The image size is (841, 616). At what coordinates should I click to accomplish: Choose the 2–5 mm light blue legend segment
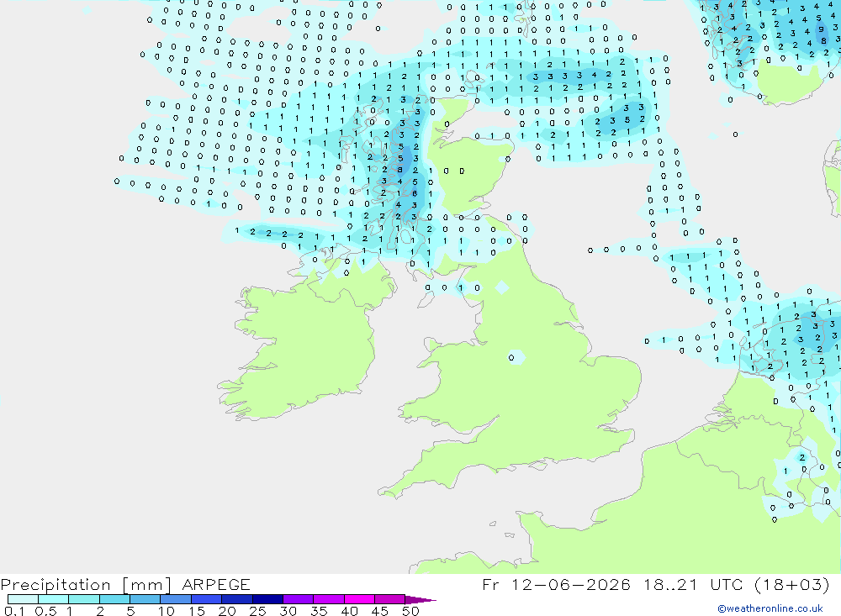click(x=114, y=599)
